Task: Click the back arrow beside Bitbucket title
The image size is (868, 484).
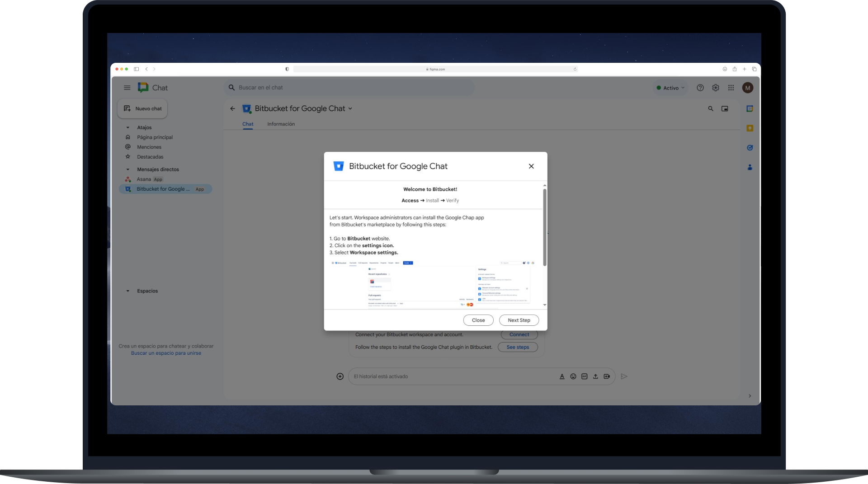Action: click(x=232, y=108)
